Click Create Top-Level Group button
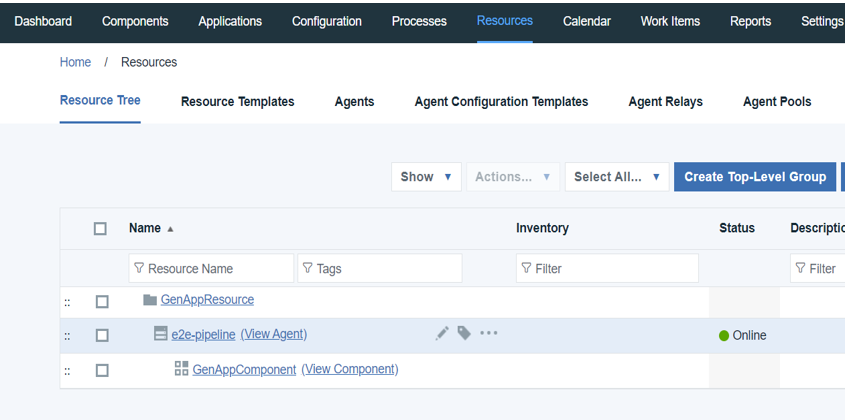The width and height of the screenshot is (848, 420). (x=755, y=177)
